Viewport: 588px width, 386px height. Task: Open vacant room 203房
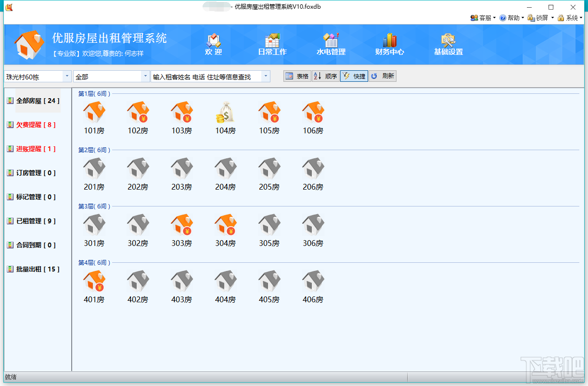pos(181,168)
